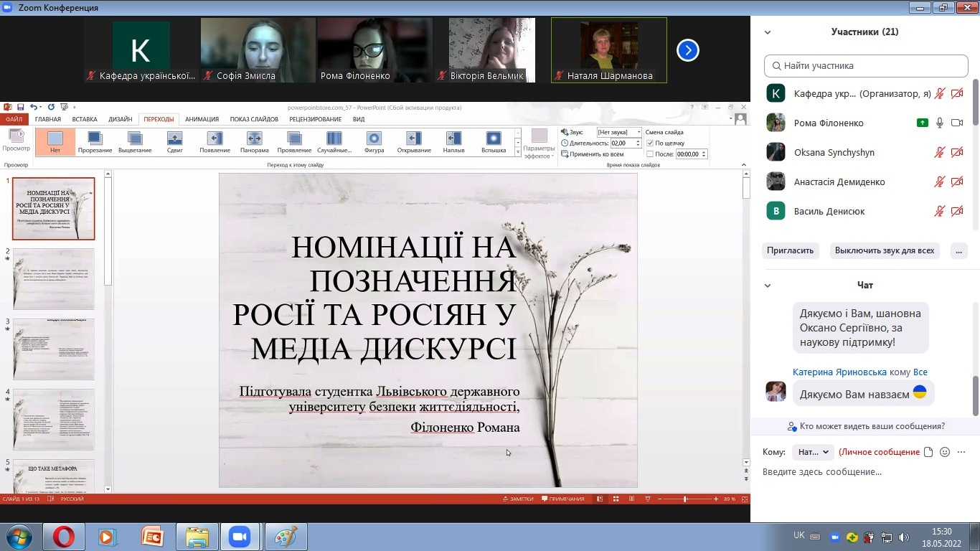Collapse the Чат panel chevron
980x551 pixels.
768,286
